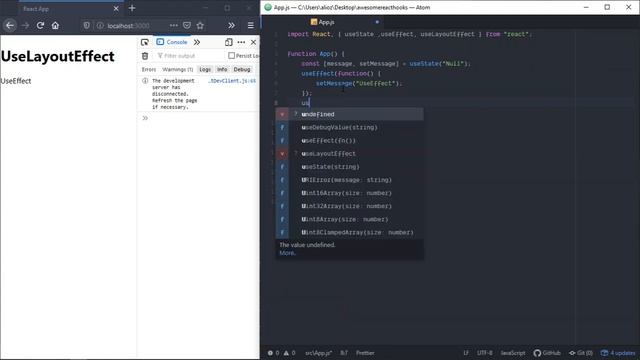Save page to Pocket
Image resolution: width=640 pixels, height=360 pixels.
pyautogui.click(x=187, y=25)
